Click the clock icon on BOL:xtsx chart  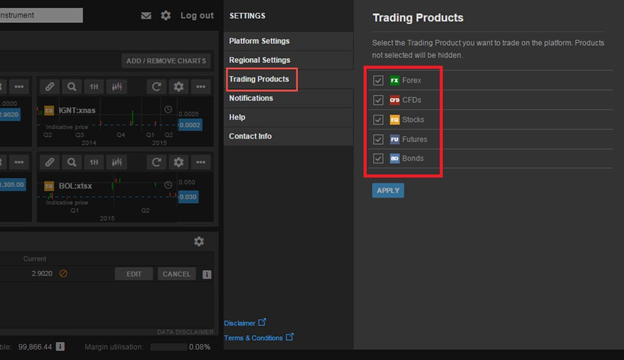[168, 185]
